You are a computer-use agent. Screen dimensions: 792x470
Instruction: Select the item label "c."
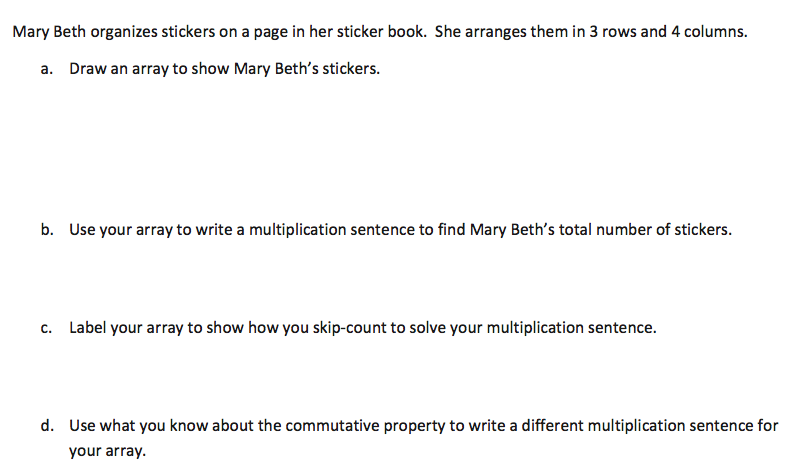48,327
